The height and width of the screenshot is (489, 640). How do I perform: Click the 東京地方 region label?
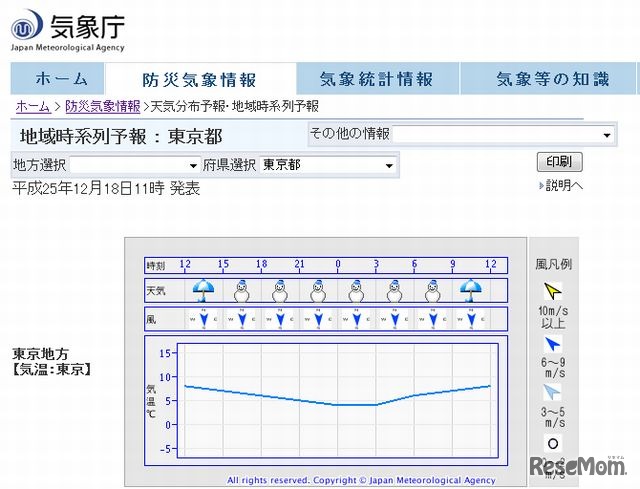tap(40, 353)
